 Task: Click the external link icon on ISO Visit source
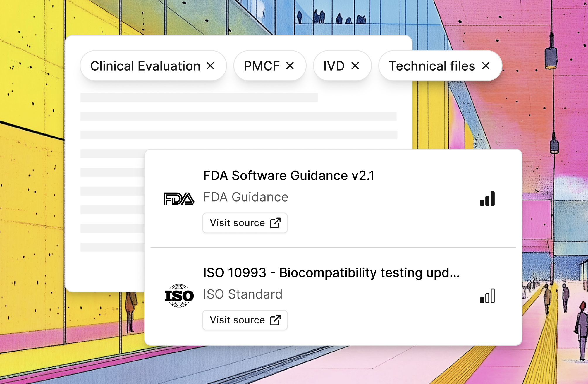tap(274, 320)
